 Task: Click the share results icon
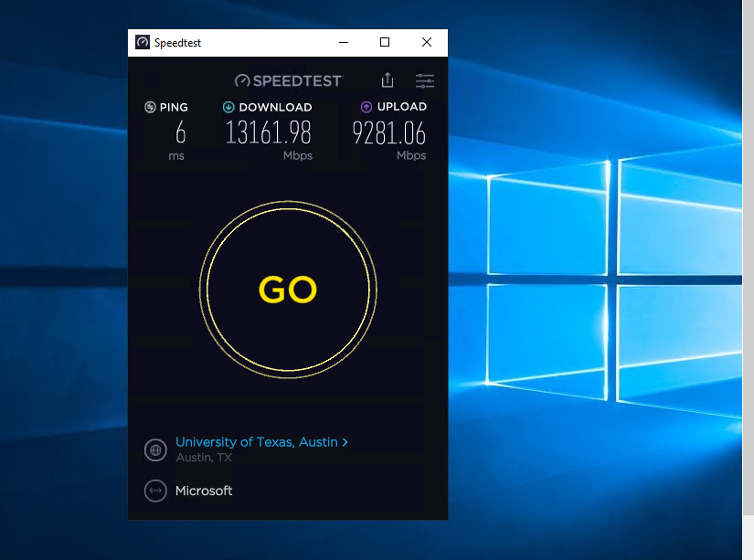click(388, 80)
